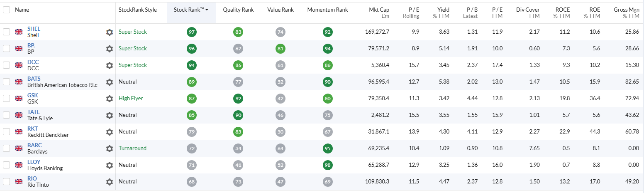The image size is (644, 193).
Task: Click DCC's Stock Rank 94 badge
Action: 192,65
